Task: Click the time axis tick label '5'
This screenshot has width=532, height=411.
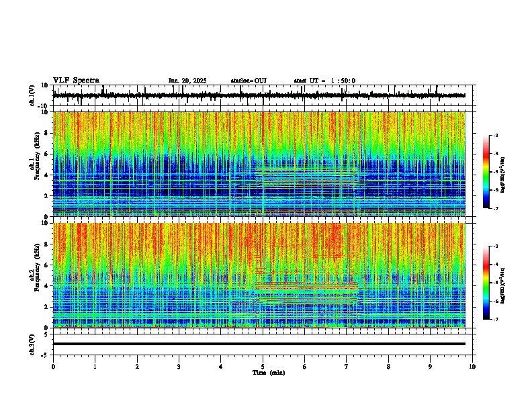Action: pos(263,367)
